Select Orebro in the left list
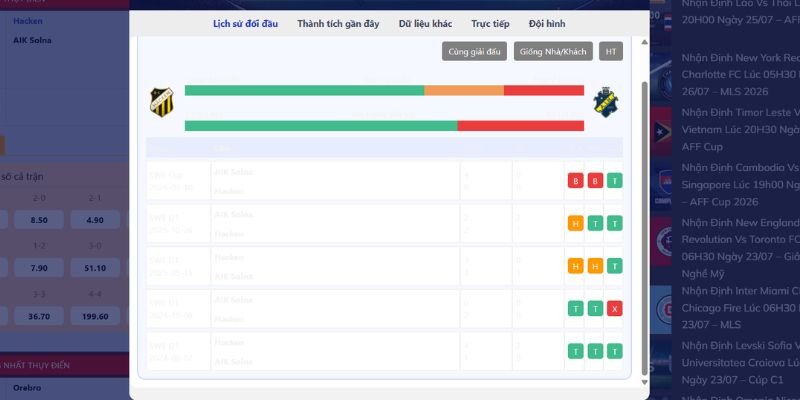 point(27,388)
